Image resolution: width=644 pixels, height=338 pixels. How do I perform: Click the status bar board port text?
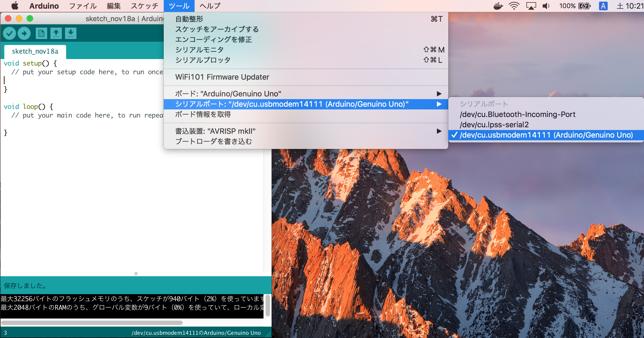(196, 333)
